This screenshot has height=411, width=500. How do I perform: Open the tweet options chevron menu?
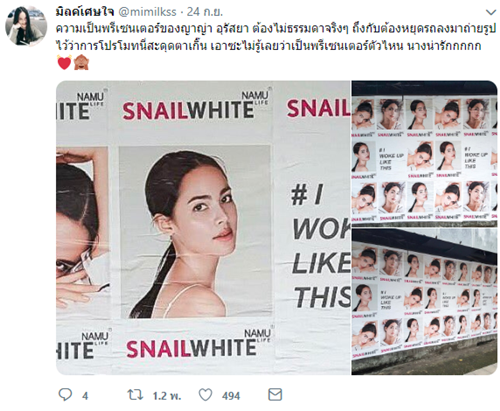pyautogui.click(x=491, y=13)
